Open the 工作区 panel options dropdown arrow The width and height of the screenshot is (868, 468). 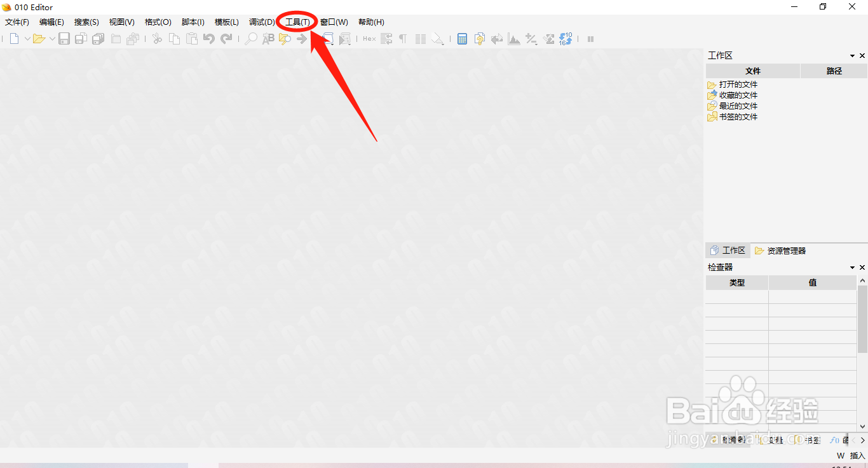852,56
